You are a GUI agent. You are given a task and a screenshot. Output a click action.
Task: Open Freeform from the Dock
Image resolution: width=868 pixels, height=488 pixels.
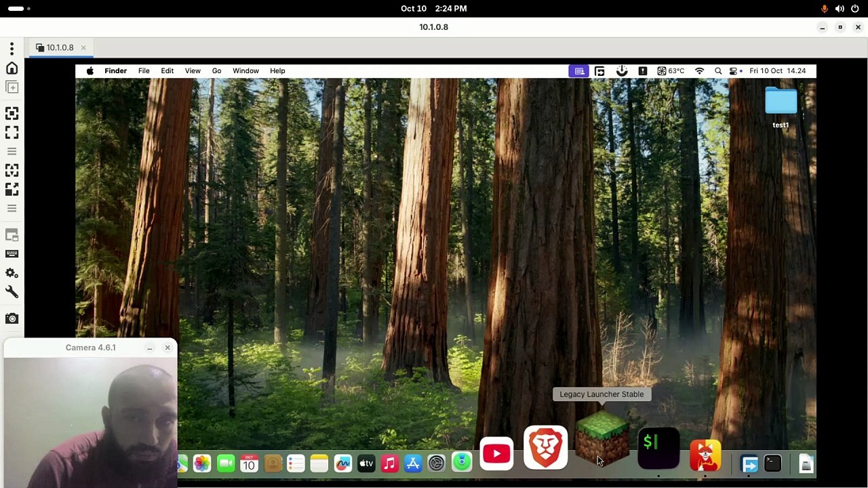[342, 463]
